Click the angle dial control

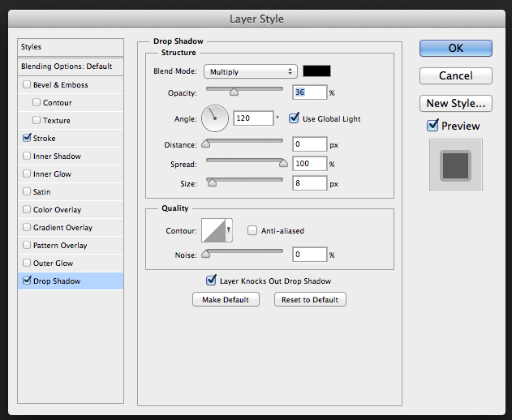coord(215,119)
